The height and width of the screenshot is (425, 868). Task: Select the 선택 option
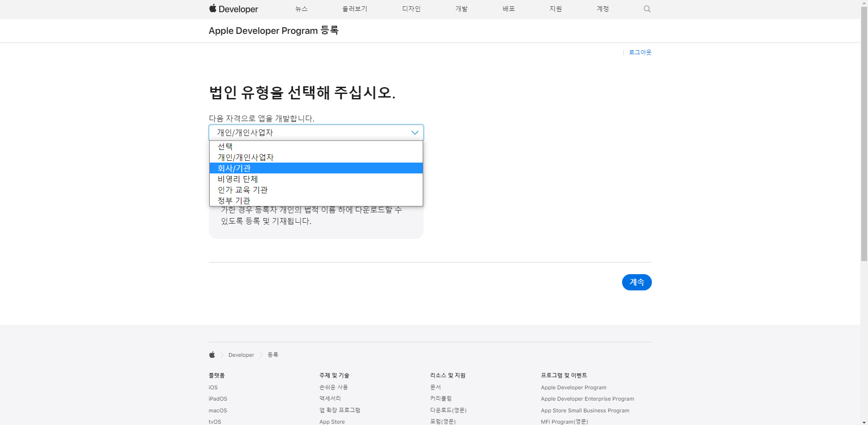316,146
